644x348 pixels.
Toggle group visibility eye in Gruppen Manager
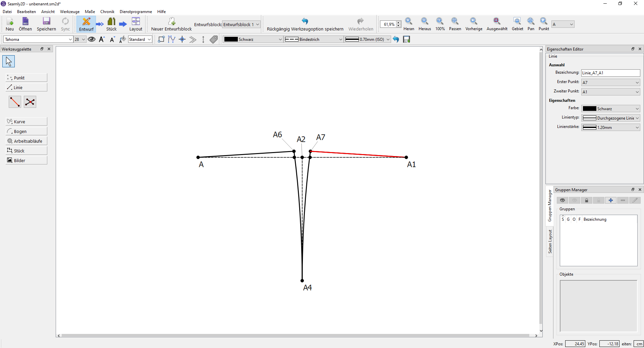[562, 200]
